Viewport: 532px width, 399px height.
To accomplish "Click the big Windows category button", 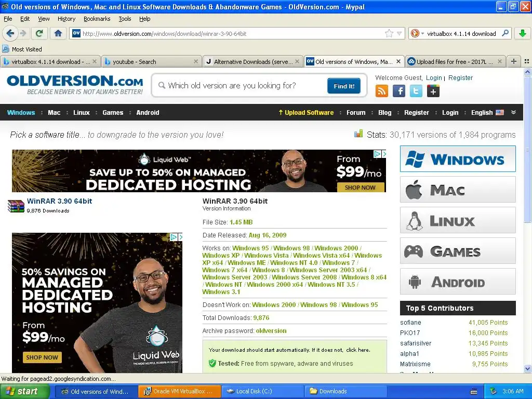I will pyautogui.click(x=458, y=159).
